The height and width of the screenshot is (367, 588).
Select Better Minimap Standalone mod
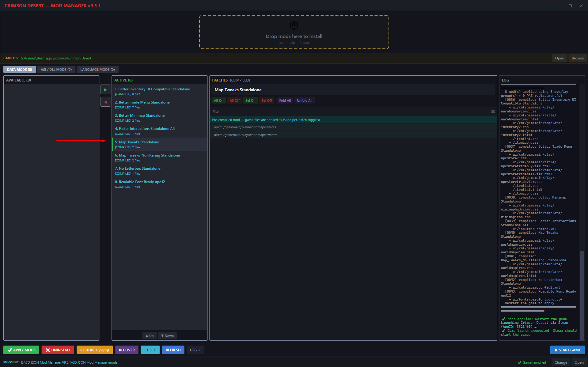point(160,118)
